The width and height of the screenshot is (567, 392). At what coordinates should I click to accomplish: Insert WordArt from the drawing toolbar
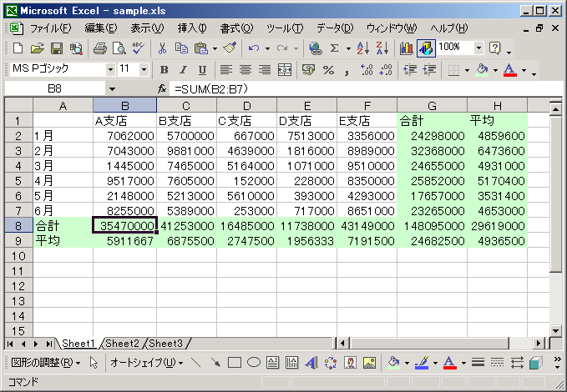pos(311,362)
